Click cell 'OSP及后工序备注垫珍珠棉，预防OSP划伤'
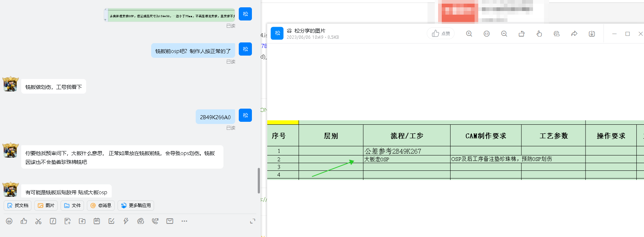 coord(501,159)
